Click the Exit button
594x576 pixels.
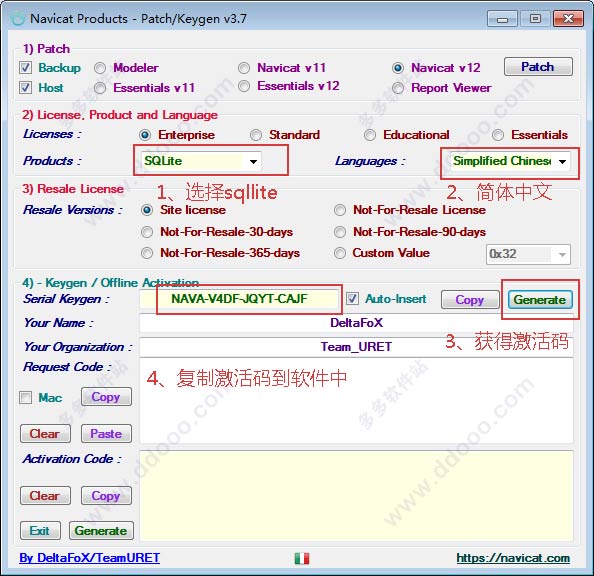[x=40, y=531]
